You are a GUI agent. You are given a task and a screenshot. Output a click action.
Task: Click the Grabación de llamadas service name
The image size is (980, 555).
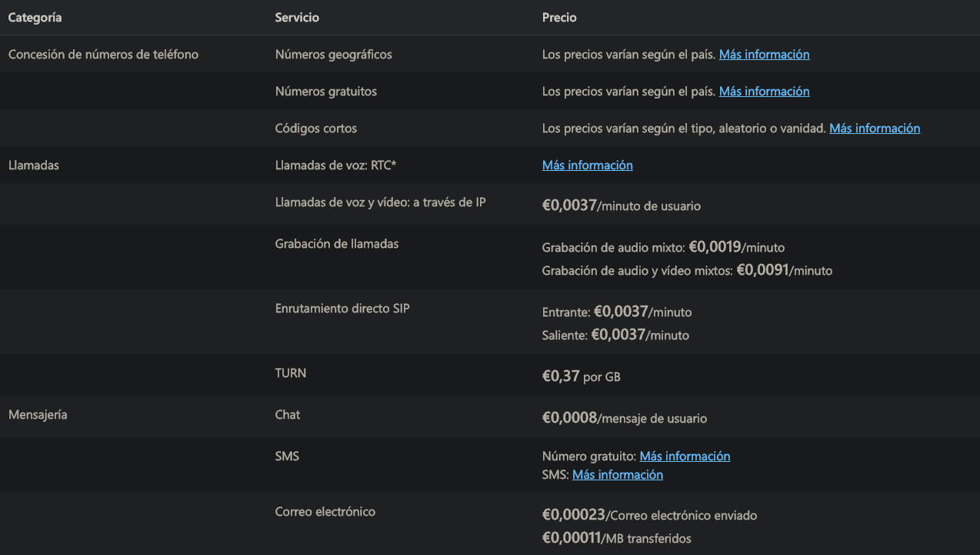click(337, 244)
